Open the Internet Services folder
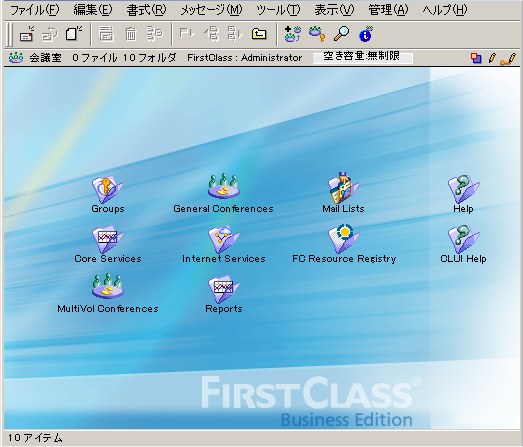This screenshot has width=523, height=447. 224,240
